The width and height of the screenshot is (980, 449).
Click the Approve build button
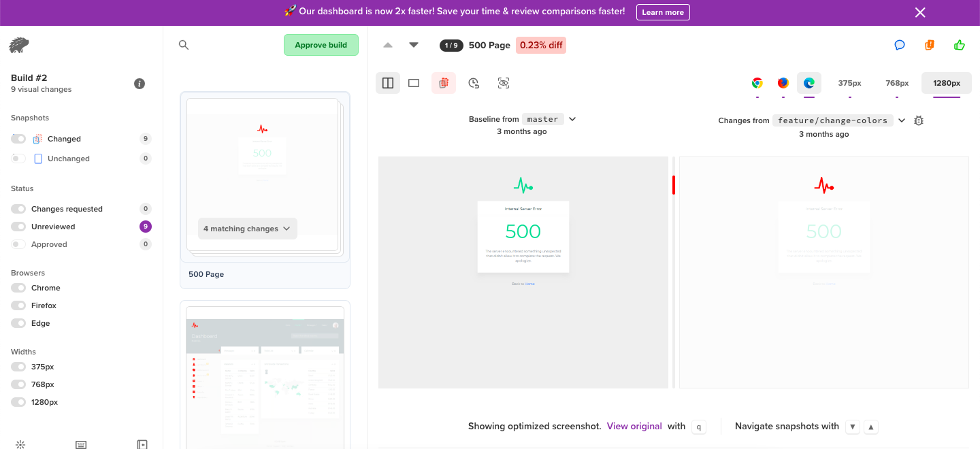(321, 45)
